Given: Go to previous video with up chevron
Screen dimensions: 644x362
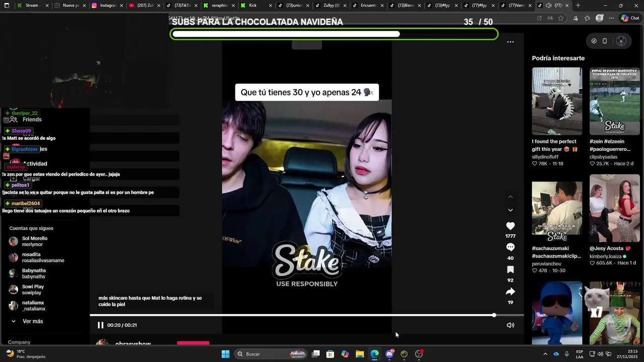Looking at the screenshot, I should (510, 197).
